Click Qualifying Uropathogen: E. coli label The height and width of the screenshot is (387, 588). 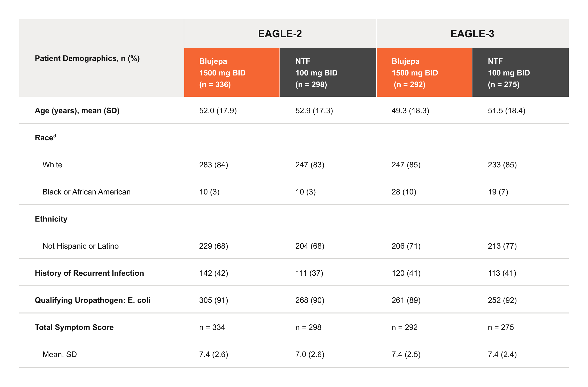[93, 300]
